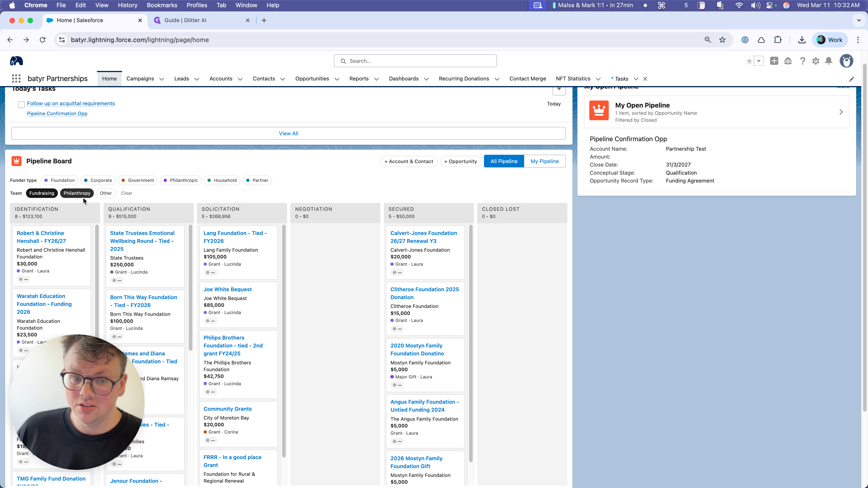Viewport: 868px width, 488px height.
Task: Expand the Leads tab dropdown
Action: tap(197, 79)
